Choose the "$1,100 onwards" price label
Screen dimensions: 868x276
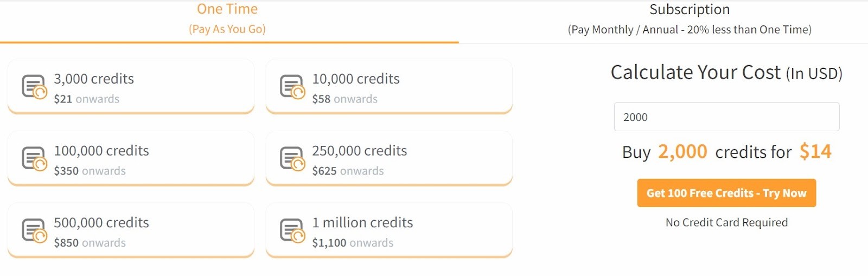click(353, 243)
